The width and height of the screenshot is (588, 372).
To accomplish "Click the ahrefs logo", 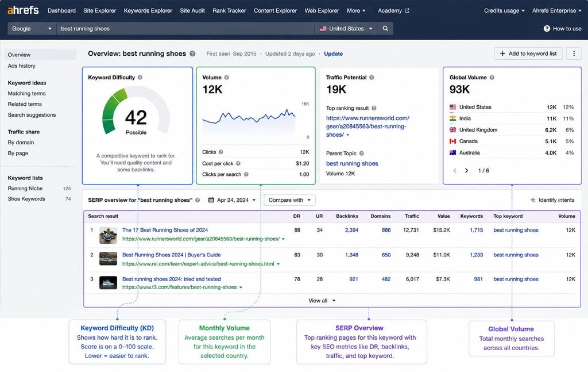I will pos(23,10).
